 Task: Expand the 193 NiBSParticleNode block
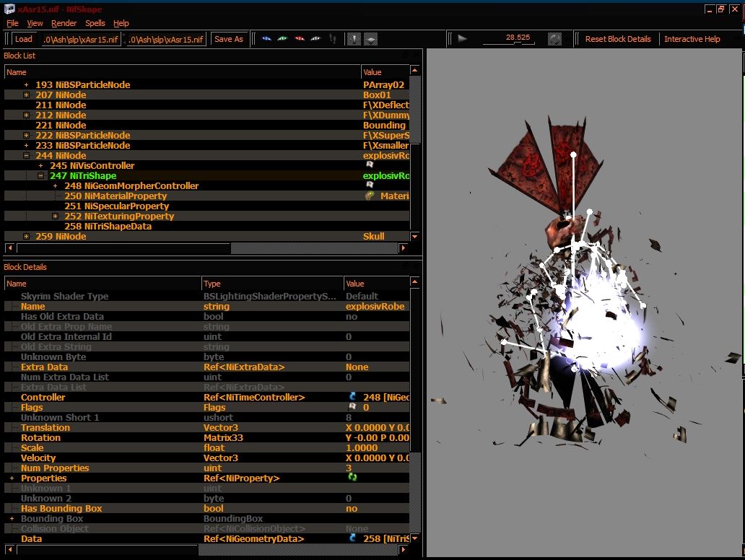27,85
